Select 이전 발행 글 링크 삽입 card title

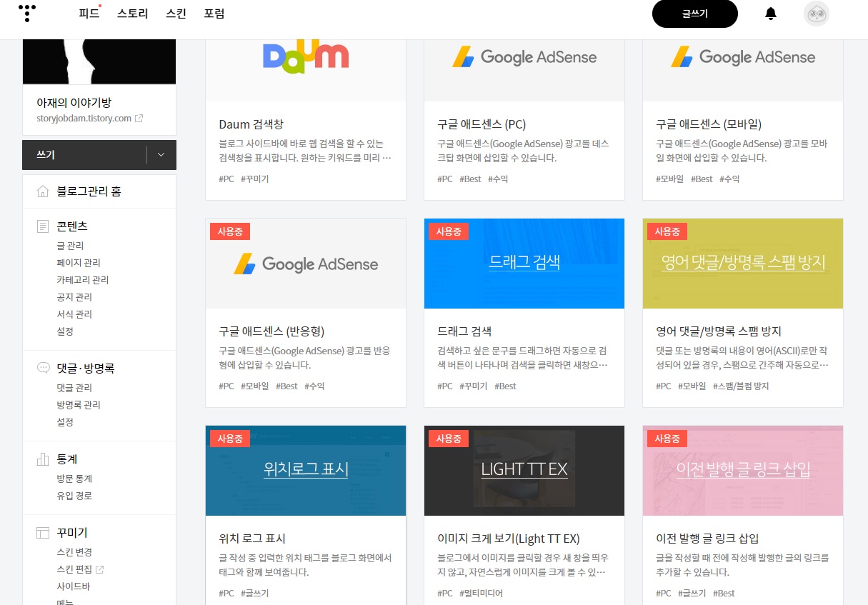pos(707,539)
